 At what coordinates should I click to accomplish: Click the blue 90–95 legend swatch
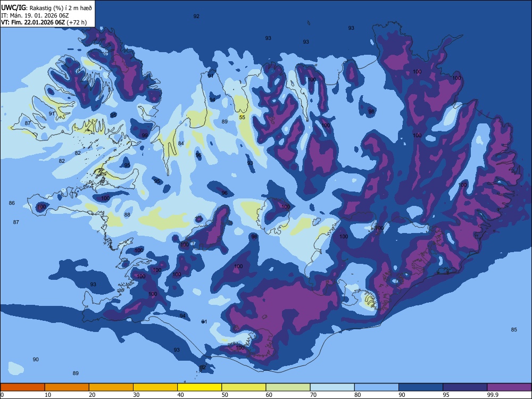421,387
